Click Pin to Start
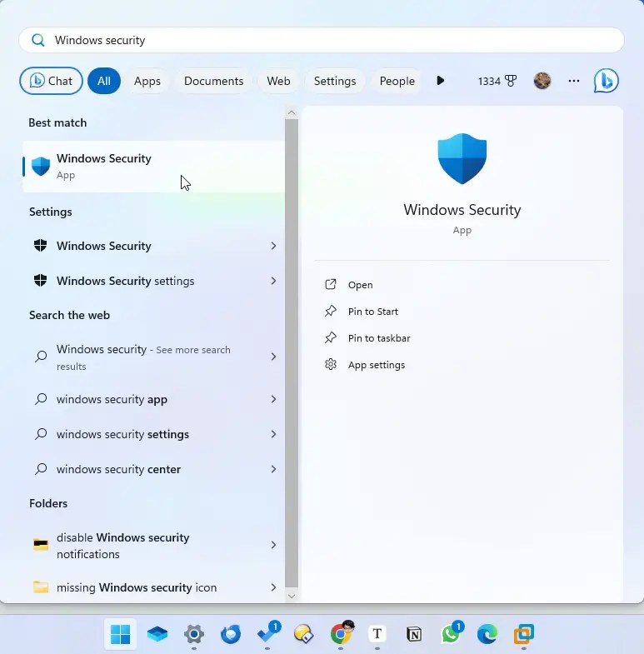 pos(373,312)
